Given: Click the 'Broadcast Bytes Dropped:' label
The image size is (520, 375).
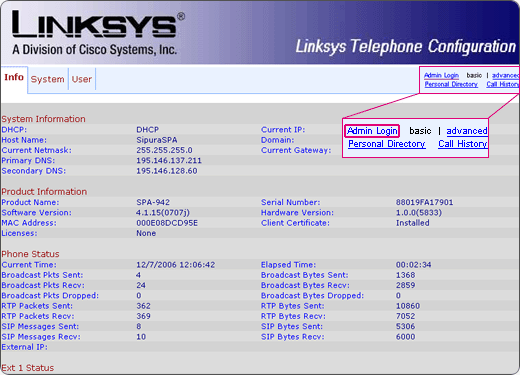Looking at the screenshot, I should [312, 296].
